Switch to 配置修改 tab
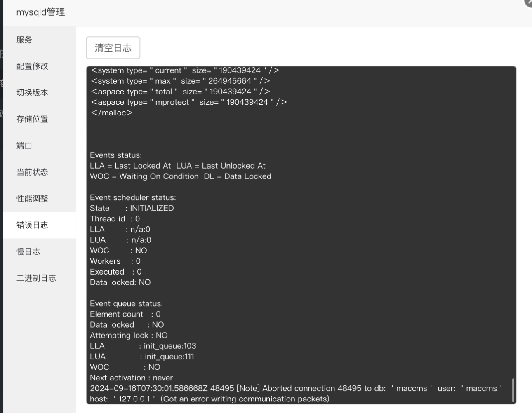 click(x=40, y=66)
